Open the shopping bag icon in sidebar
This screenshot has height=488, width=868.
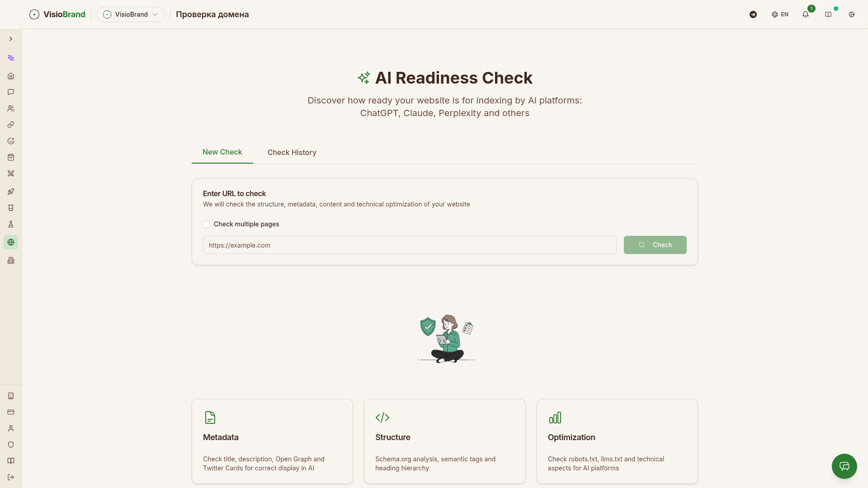tap(11, 157)
